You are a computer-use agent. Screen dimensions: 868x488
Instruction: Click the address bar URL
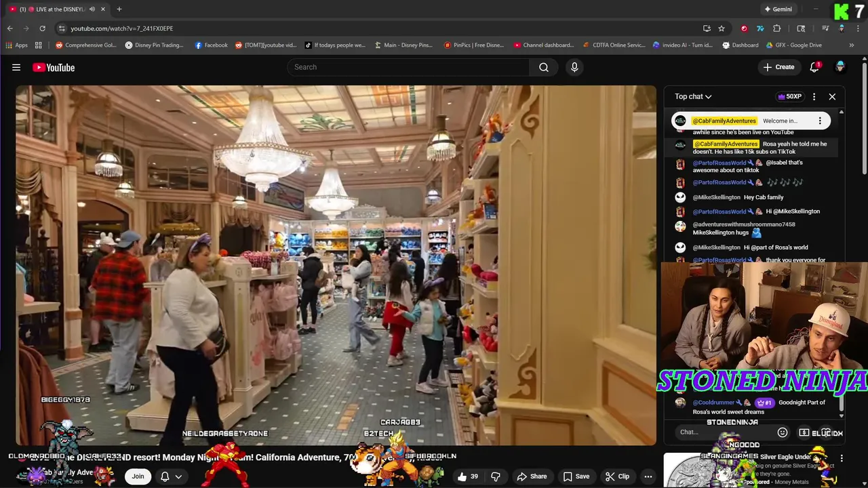pyautogui.click(x=122, y=28)
